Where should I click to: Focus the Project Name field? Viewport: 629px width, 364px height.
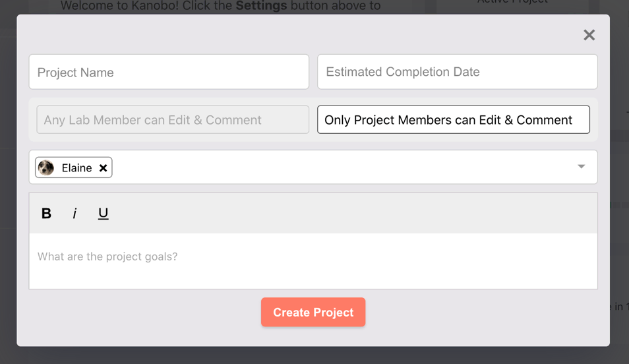169,72
